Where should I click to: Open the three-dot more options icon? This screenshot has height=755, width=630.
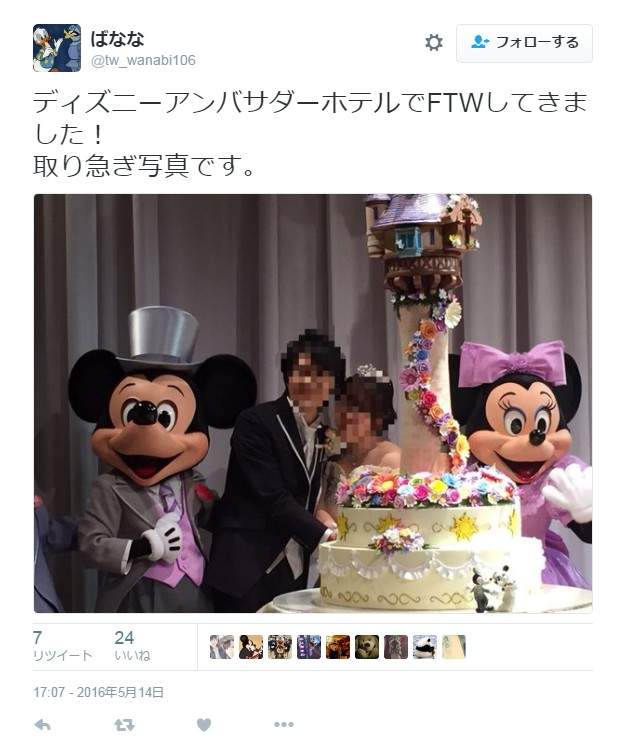[x=284, y=724]
